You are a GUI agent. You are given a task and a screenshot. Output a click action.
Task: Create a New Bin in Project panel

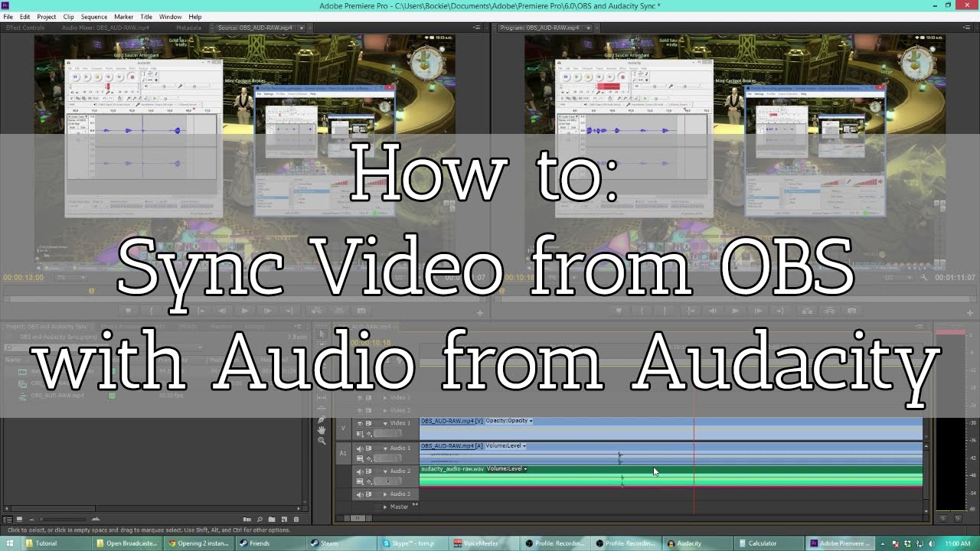pos(271,519)
